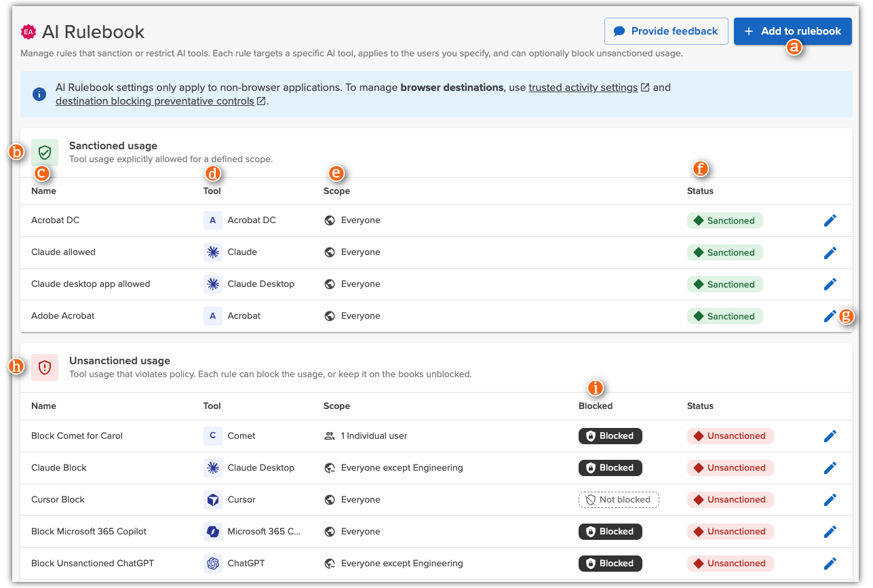Click the 1 Individual user scope text
This screenshot has height=588, width=873.
tap(374, 436)
